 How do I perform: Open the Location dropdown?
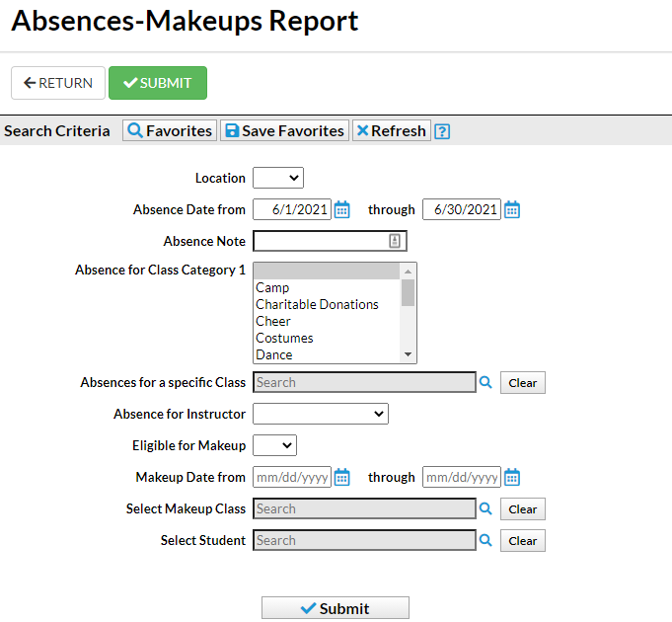pyautogui.click(x=278, y=178)
